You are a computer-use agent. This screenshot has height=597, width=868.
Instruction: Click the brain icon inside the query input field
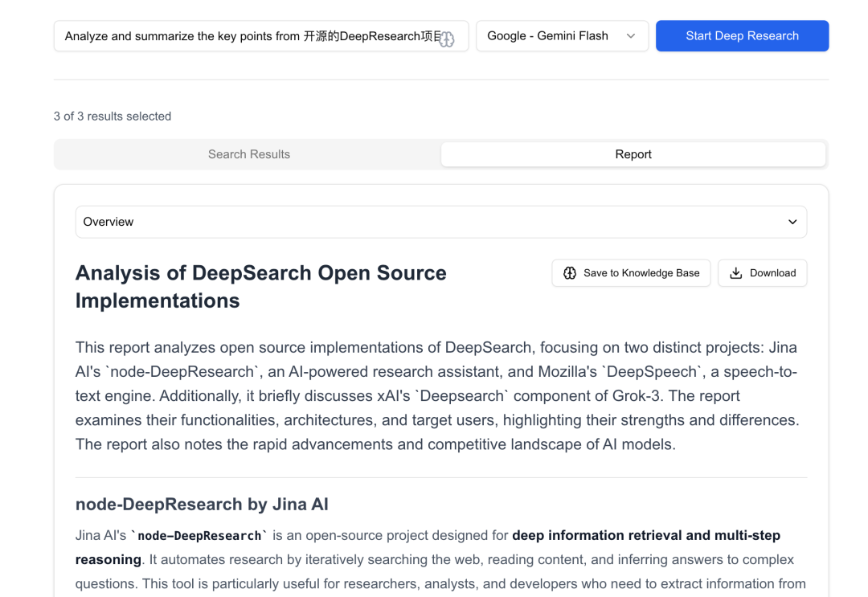click(x=448, y=36)
